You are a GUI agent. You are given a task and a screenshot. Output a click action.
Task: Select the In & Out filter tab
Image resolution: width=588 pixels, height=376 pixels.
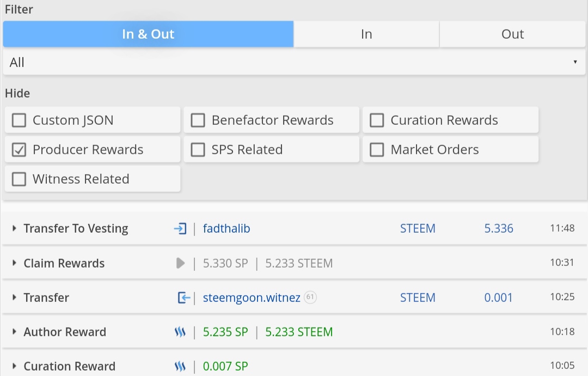148,34
